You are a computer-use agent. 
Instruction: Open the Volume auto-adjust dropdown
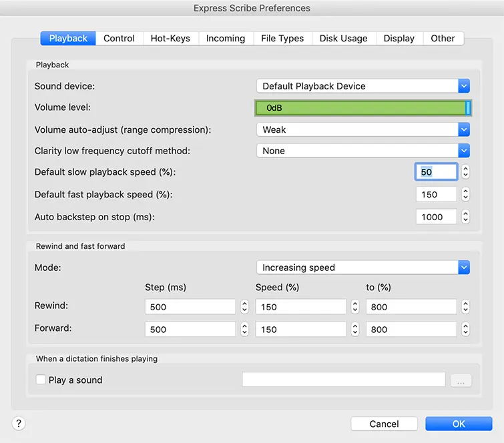pos(363,130)
